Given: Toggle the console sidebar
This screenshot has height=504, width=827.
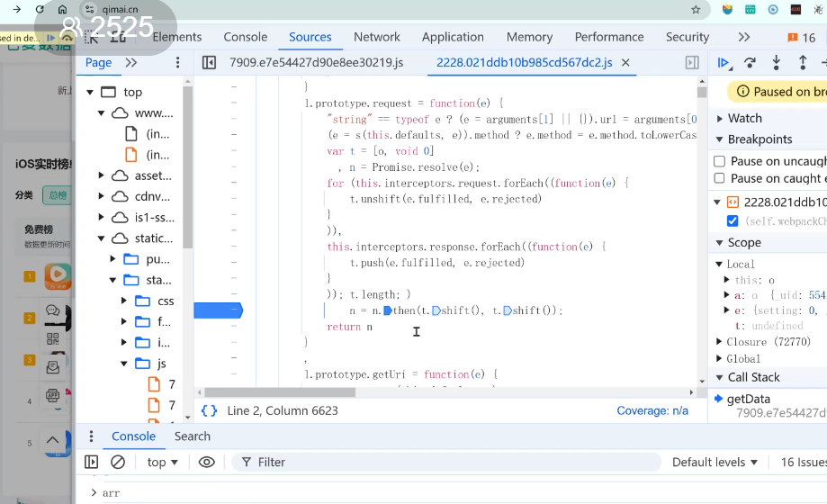Looking at the screenshot, I should (x=91, y=463).
